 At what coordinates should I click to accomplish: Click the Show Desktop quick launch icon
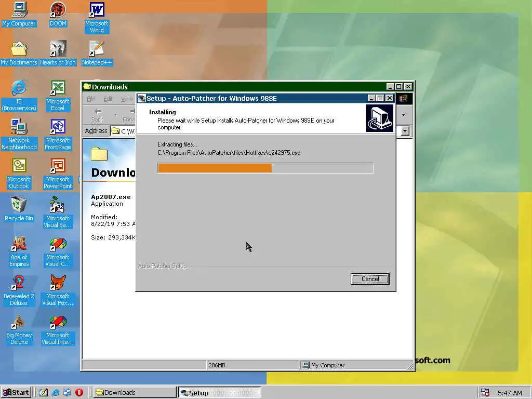pyautogui.click(x=44, y=393)
